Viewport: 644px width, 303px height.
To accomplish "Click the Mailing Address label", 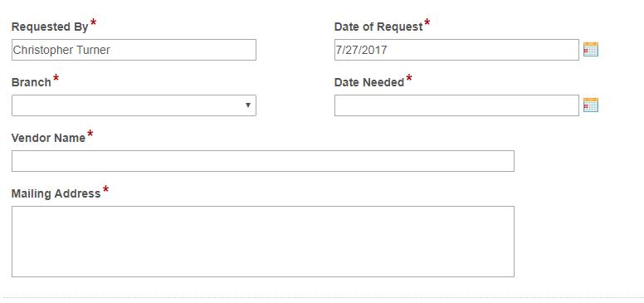I will (56, 193).
